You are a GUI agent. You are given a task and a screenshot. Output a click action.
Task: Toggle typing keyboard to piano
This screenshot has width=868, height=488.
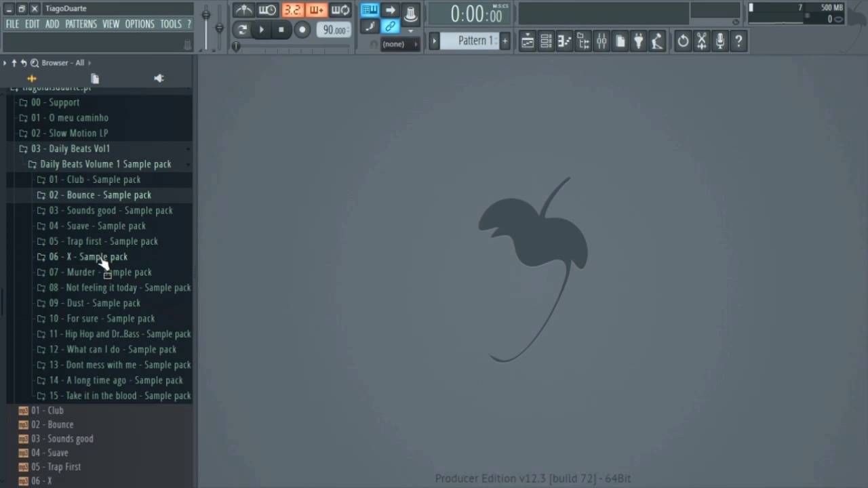point(370,9)
